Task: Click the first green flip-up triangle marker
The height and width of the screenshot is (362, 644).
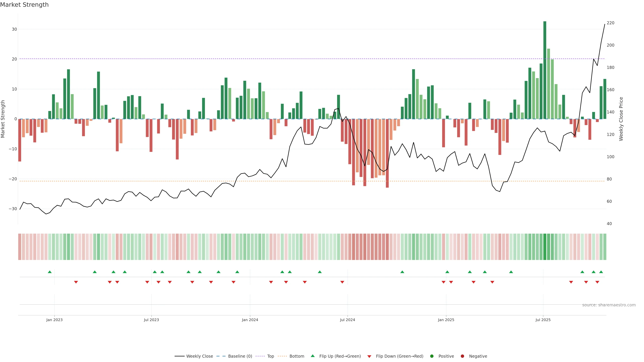Action: [x=49, y=272]
